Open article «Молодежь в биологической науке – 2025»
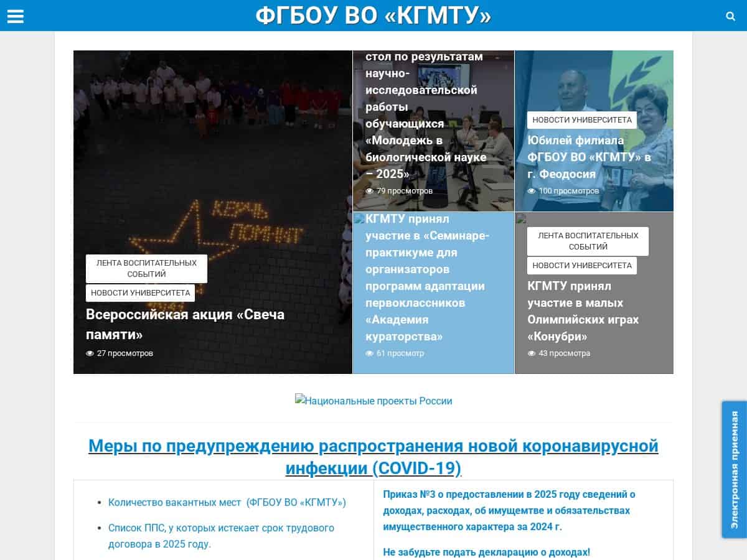 point(426,115)
